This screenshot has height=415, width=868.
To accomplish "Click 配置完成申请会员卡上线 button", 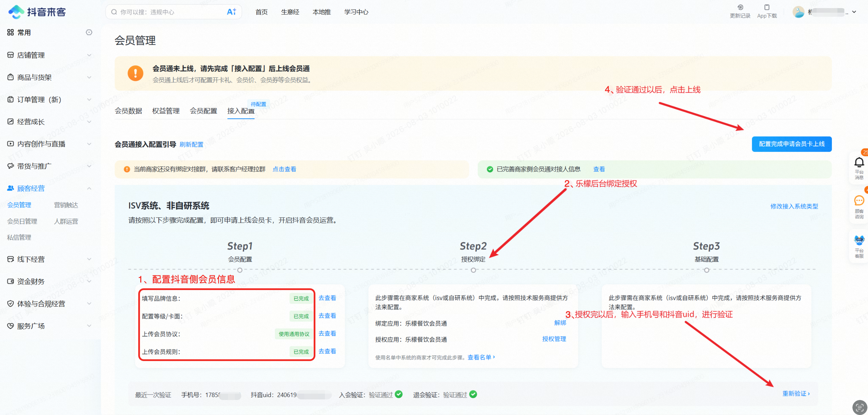I will coord(792,144).
